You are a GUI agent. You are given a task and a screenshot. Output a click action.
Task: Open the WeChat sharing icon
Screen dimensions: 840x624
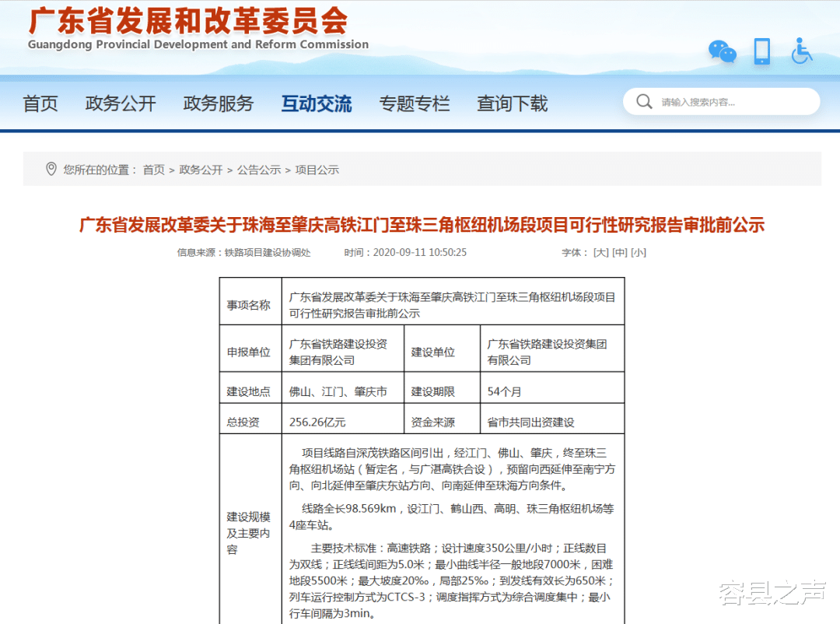pyautogui.click(x=722, y=51)
